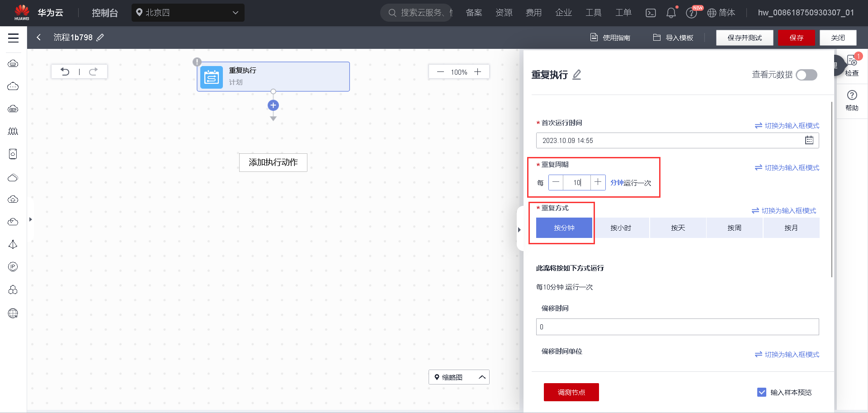Screen dimensions: 868x413
Task: Click the undo icon on the canvas toolbar
Action: [65, 71]
